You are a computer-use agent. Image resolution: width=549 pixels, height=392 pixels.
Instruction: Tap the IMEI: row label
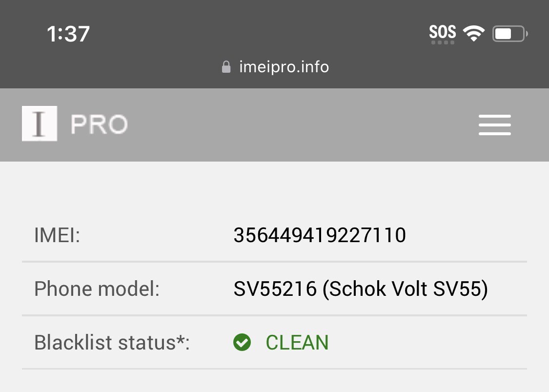(57, 235)
